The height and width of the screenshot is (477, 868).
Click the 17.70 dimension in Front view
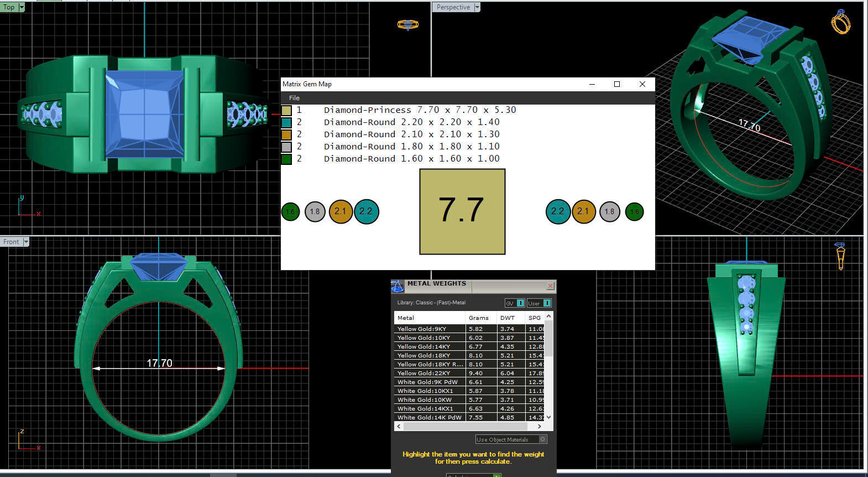[x=159, y=363]
